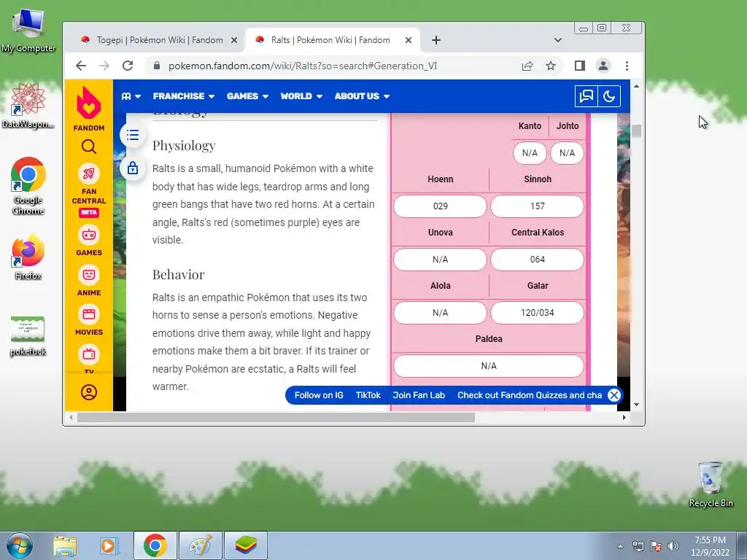Click Join Fan Lab link

419,395
